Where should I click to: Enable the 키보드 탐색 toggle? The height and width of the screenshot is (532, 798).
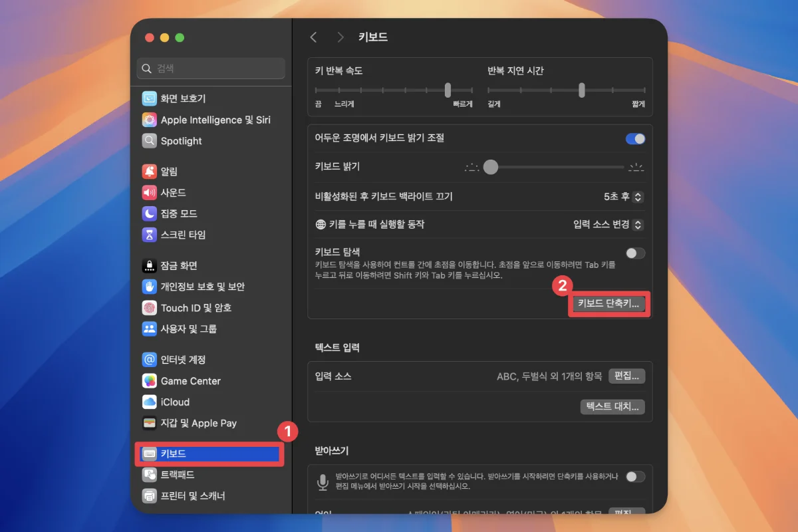pyautogui.click(x=634, y=253)
